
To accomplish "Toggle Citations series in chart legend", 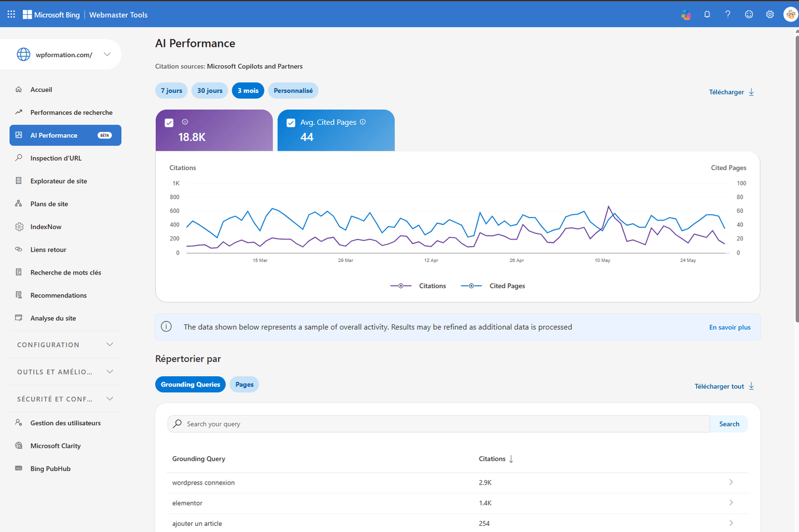I will coord(418,286).
